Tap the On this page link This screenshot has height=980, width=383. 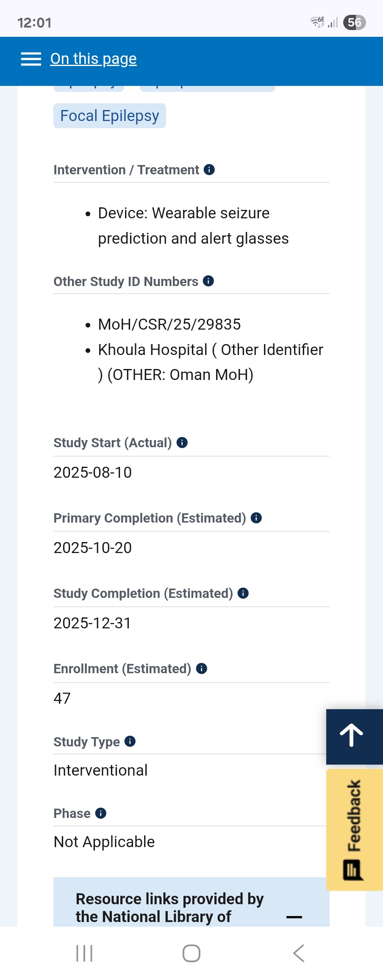click(93, 59)
